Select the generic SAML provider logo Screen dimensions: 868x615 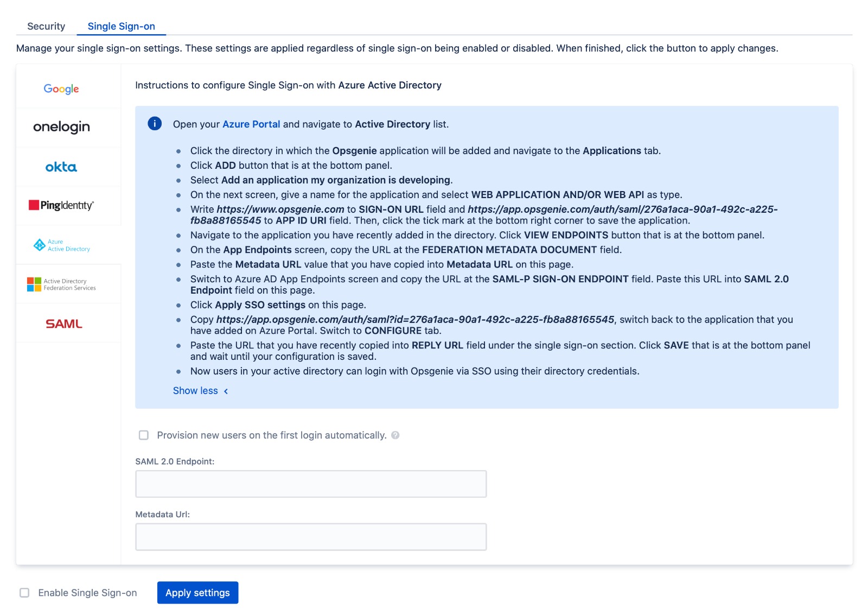(x=63, y=324)
